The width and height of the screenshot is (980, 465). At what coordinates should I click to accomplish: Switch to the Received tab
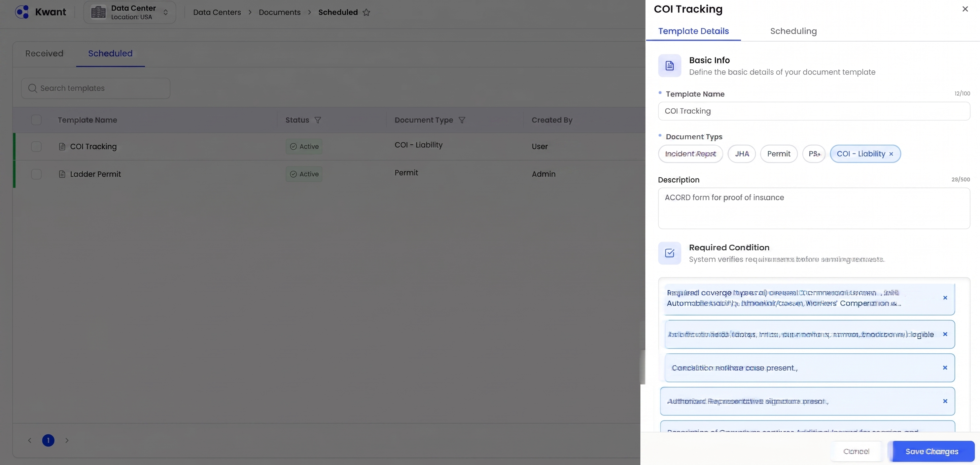pos(44,53)
